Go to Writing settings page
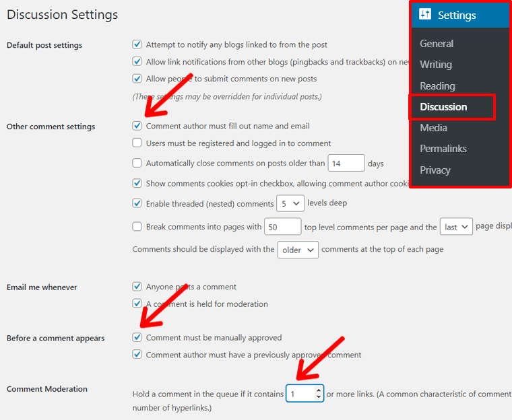This screenshot has height=420, width=512. coord(436,65)
